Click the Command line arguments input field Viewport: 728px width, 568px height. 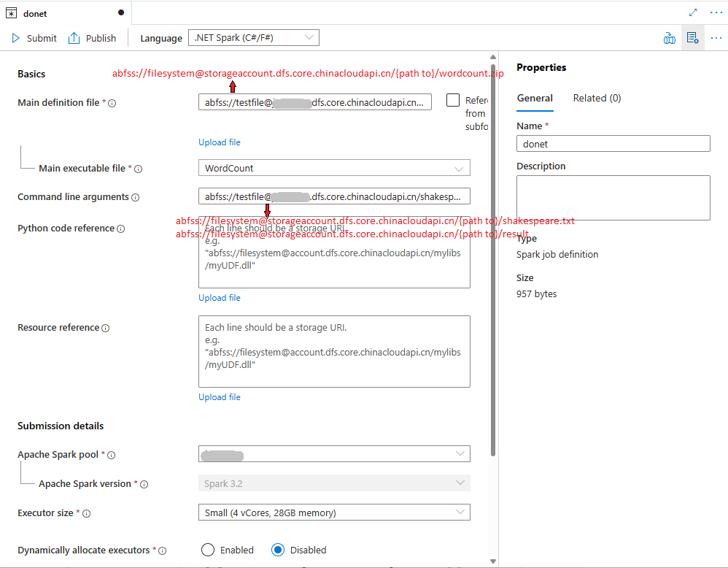point(334,196)
